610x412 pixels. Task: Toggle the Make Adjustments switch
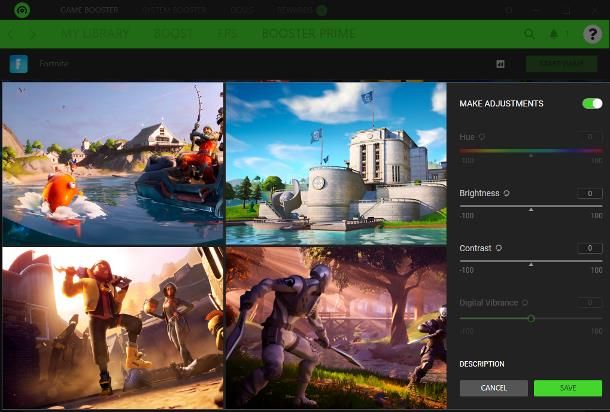tap(592, 103)
